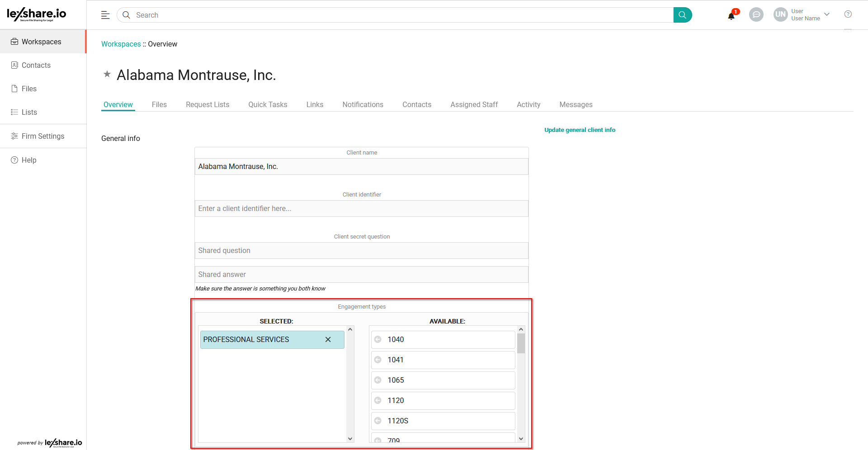Click Update general client info link
This screenshot has width=868, height=450.
[x=580, y=130]
